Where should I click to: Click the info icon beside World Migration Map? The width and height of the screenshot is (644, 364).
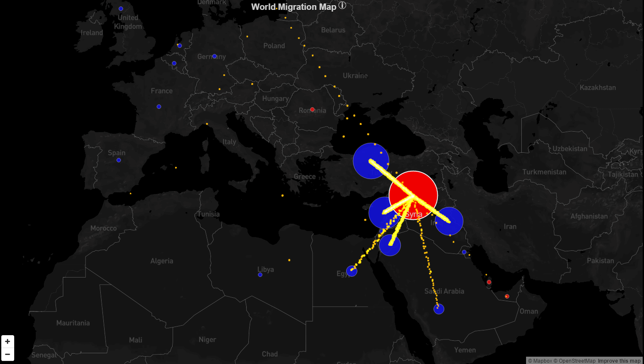342,6
